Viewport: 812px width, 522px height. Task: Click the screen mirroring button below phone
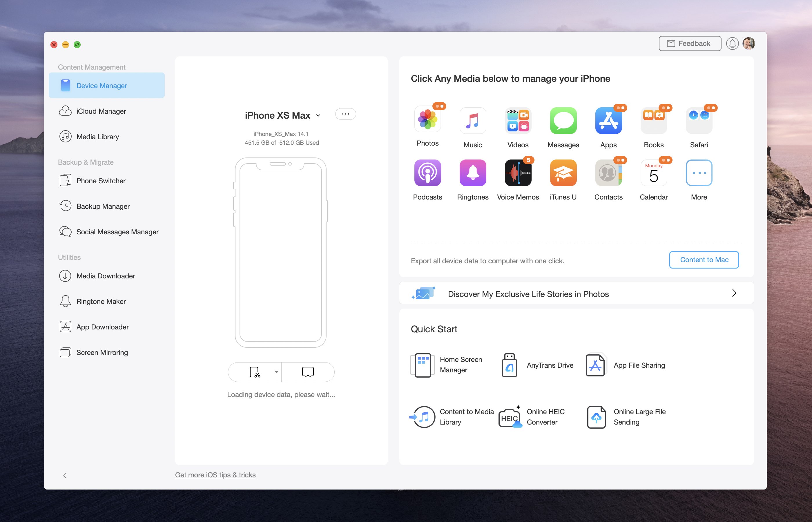pos(308,372)
